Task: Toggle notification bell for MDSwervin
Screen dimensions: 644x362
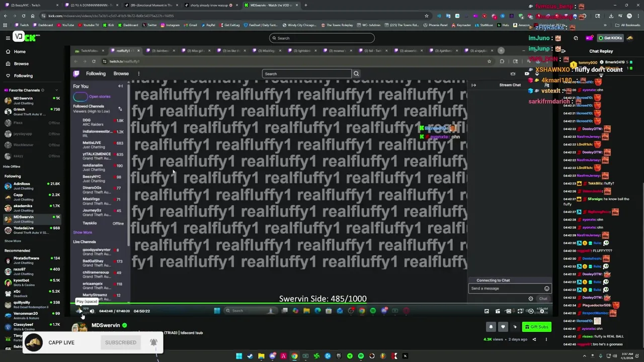Action: pyautogui.click(x=491, y=327)
